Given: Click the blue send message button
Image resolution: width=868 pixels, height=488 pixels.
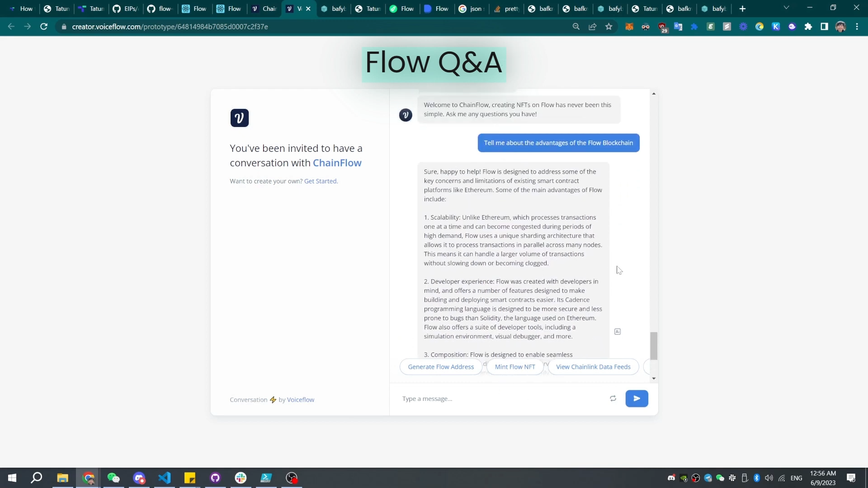Looking at the screenshot, I should [x=637, y=399].
